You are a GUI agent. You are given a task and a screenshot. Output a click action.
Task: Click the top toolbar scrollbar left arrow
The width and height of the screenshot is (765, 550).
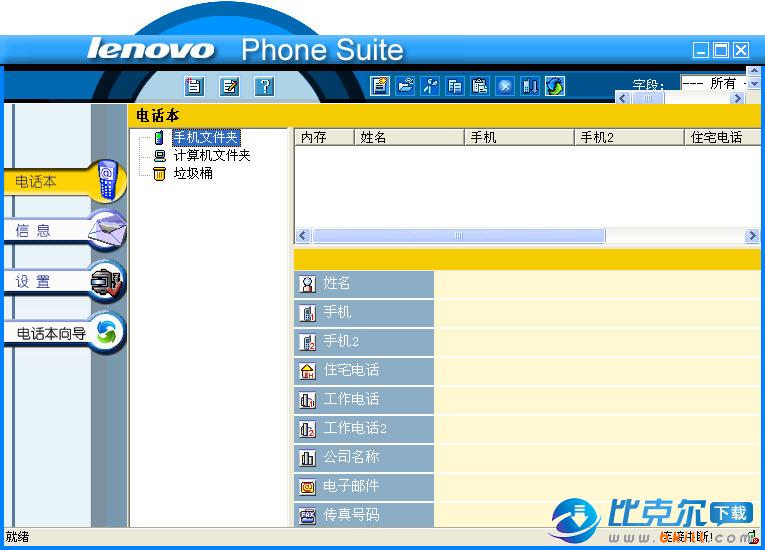623,98
